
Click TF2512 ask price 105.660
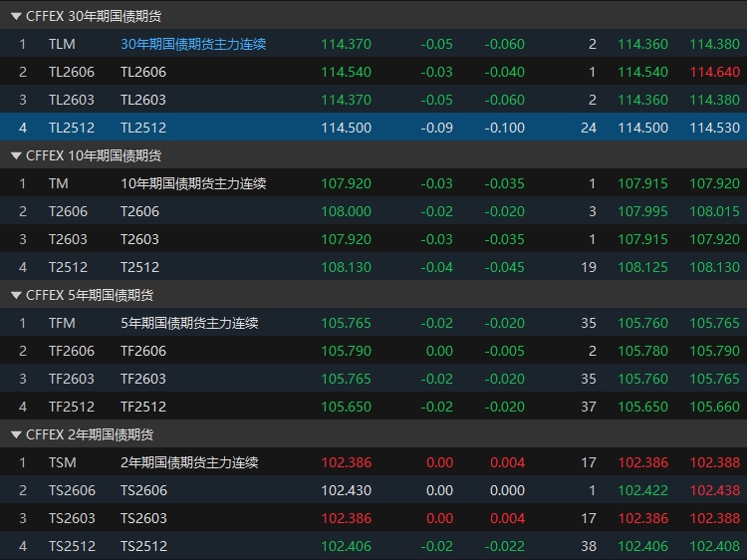point(714,407)
